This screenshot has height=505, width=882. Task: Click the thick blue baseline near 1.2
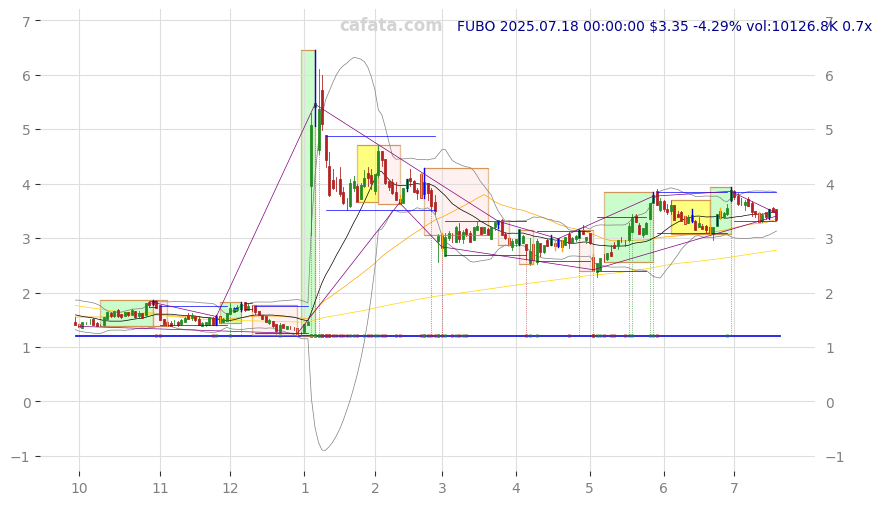[428, 336]
